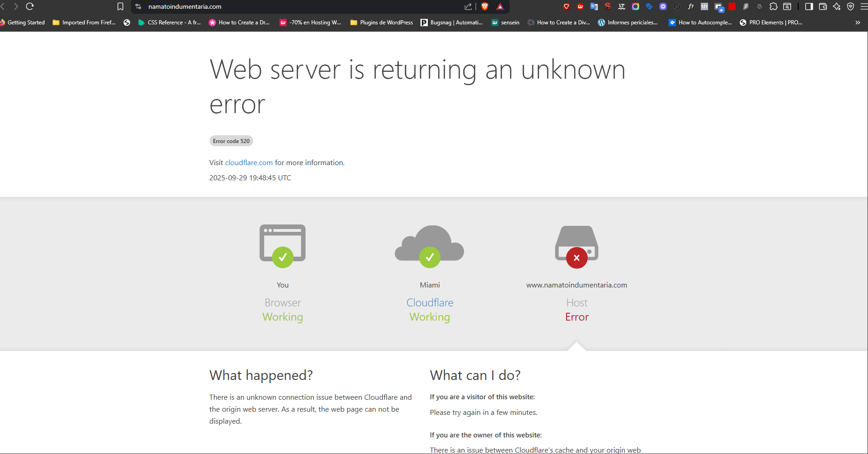Open the Extensions puzzle piece icon
This screenshot has height=454, width=868.
click(x=773, y=6)
